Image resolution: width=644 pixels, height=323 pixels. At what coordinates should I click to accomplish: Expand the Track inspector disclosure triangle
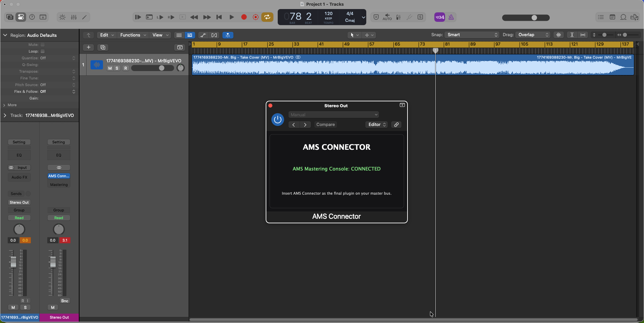[x=5, y=115]
